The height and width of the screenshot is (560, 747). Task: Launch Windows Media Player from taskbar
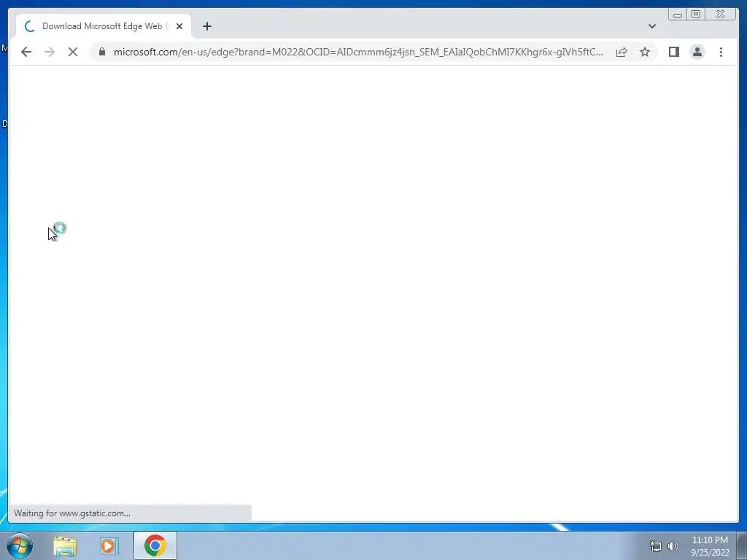[x=109, y=546]
